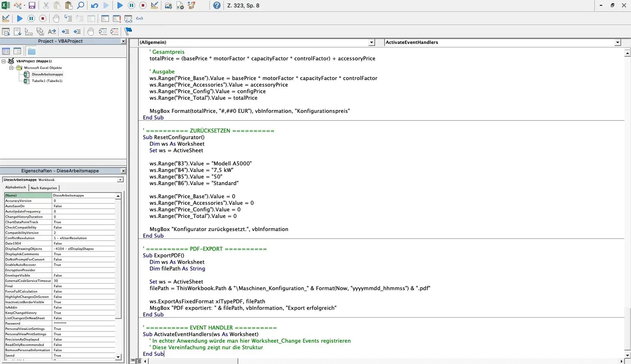Open the Properties Window icon

pyautogui.click(x=180, y=5)
